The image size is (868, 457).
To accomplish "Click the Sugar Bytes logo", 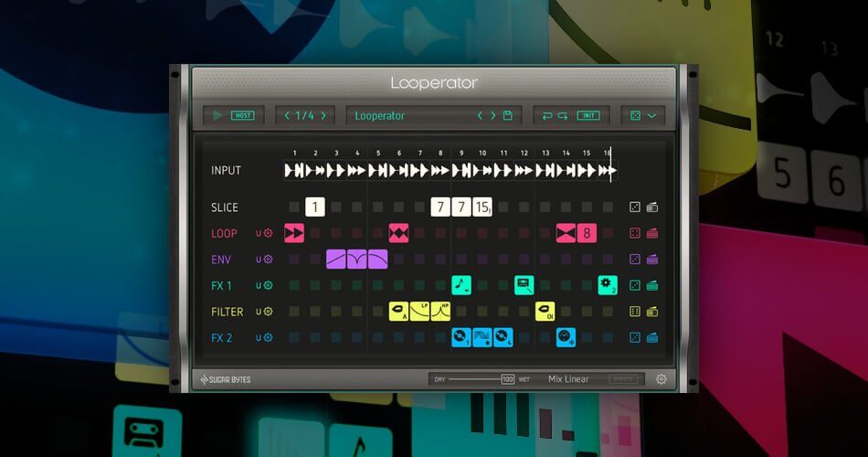I will pos(226,379).
